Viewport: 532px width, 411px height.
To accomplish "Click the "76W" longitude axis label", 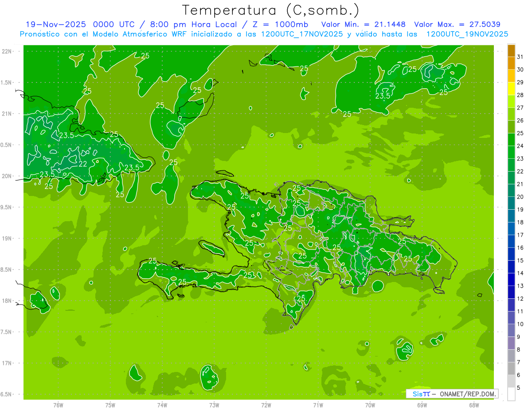I will pos(58,404).
